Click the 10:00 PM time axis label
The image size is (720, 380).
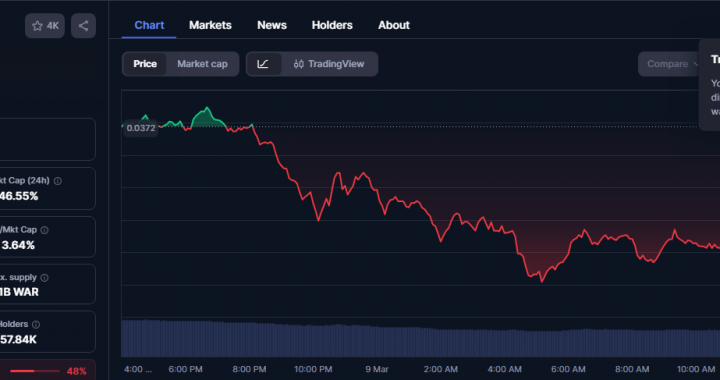pyautogui.click(x=313, y=369)
